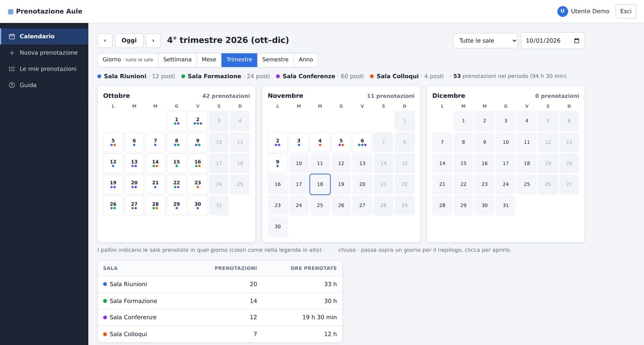Open October 14 day cell

point(155,163)
